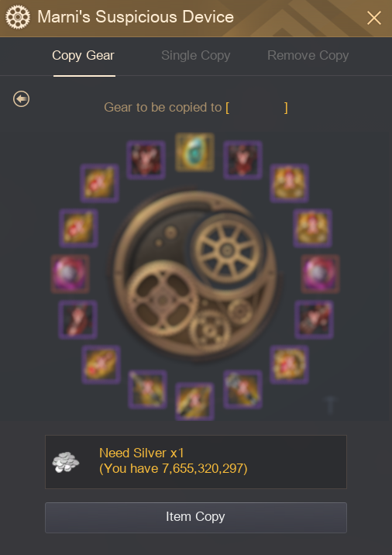
Task: Select the teal gem gear slot at top
Action: point(194,152)
